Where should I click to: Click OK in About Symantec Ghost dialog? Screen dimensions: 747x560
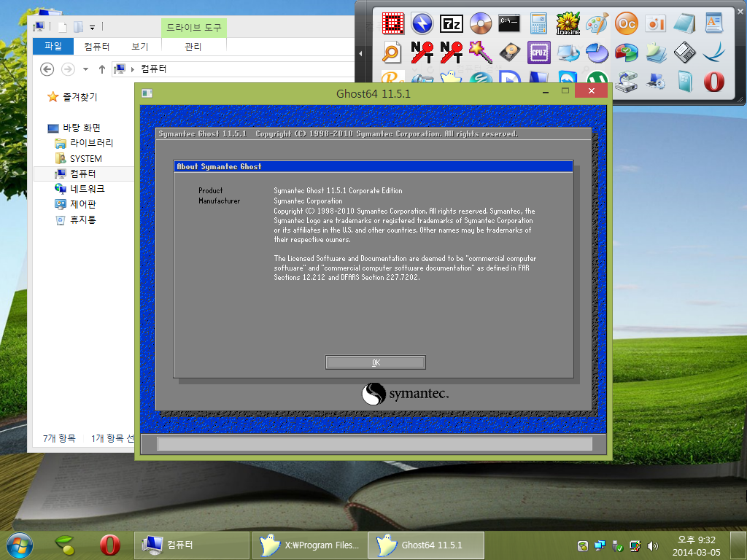pos(376,362)
